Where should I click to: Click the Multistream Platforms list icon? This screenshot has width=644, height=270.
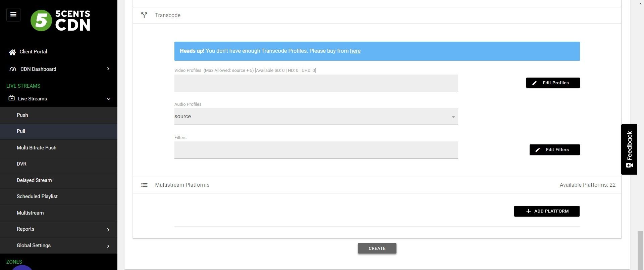tap(144, 185)
